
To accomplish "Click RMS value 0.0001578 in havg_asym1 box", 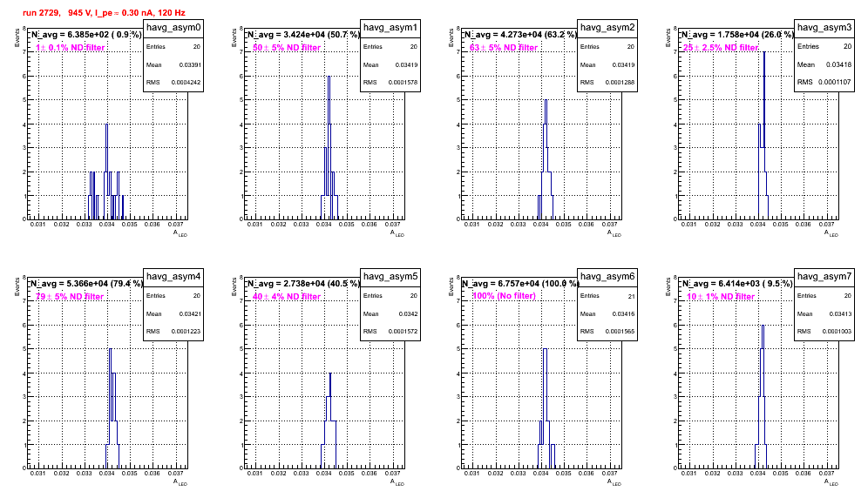I will 403,83.
